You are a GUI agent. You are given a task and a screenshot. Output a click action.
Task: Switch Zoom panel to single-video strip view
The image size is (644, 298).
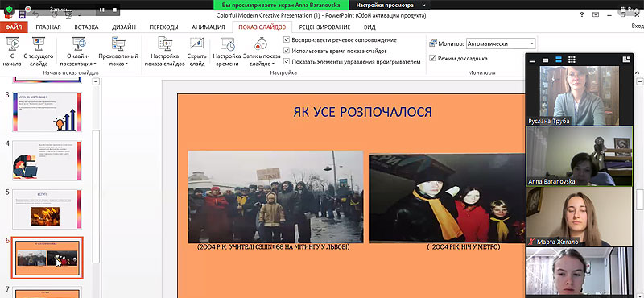[546, 60]
